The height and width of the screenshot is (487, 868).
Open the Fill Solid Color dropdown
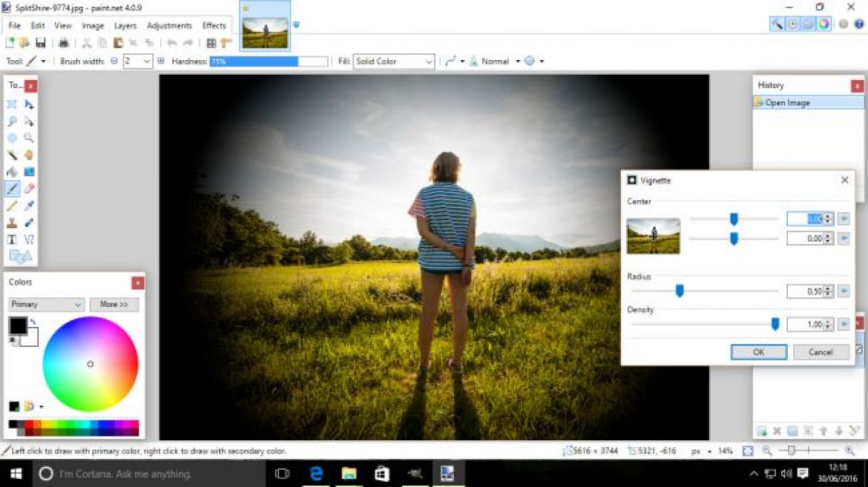pos(394,62)
